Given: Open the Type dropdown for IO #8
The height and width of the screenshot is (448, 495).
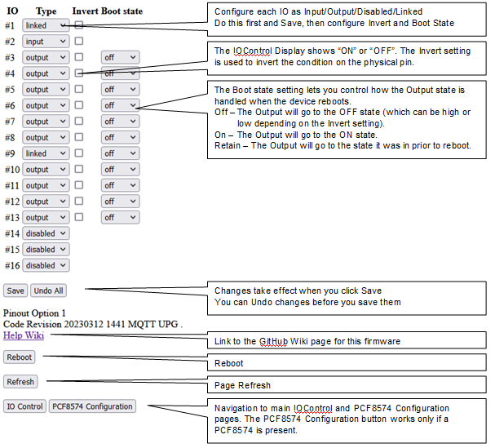Looking at the screenshot, I should click(x=46, y=137).
